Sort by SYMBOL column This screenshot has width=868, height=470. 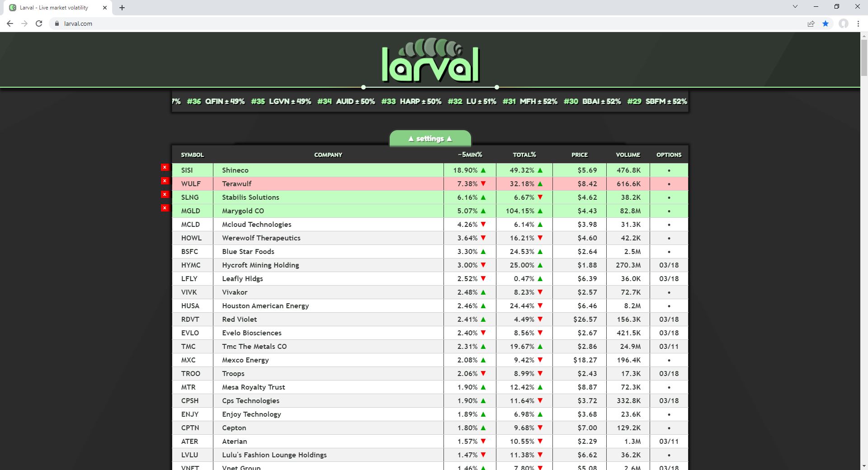coord(193,155)
